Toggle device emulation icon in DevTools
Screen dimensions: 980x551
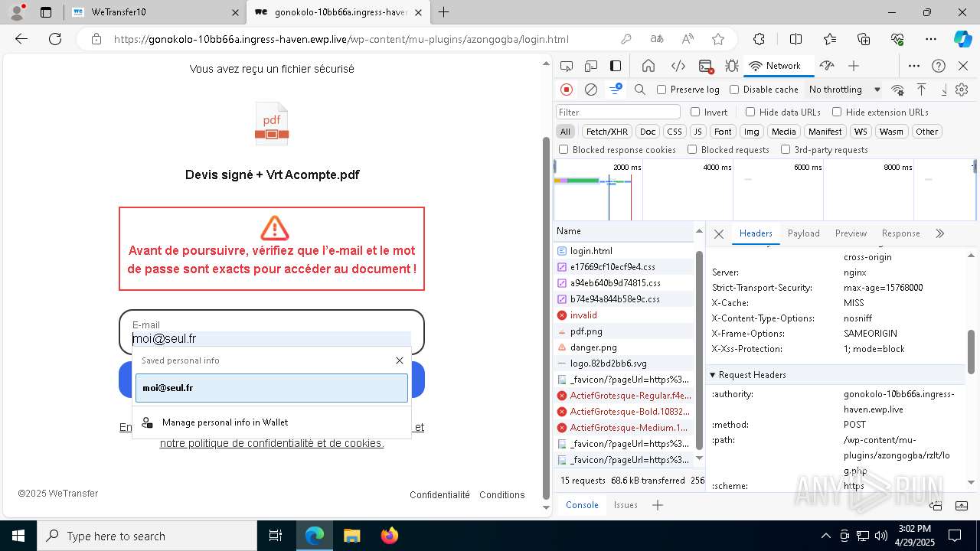[591, 66]
